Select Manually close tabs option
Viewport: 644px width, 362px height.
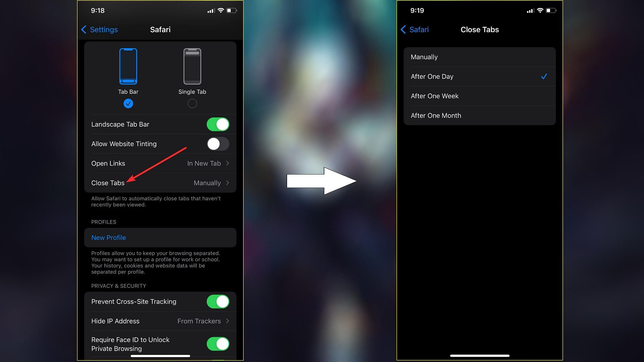[x=479, y=57]
